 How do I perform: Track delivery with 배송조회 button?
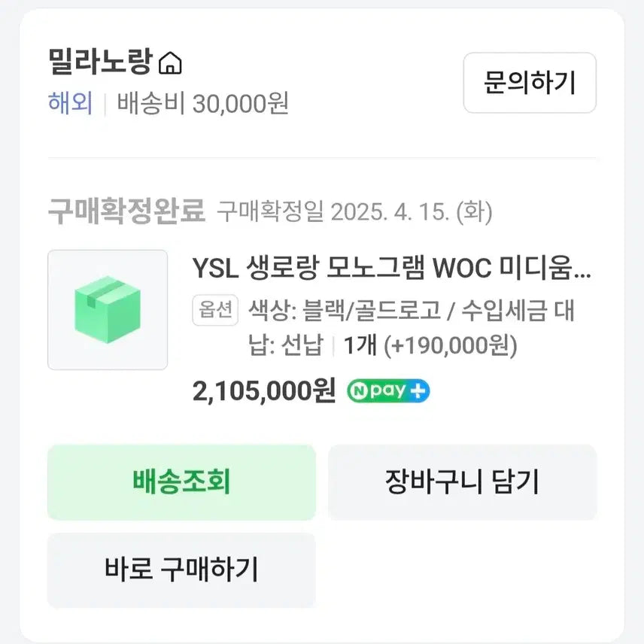tap(181, 481)
